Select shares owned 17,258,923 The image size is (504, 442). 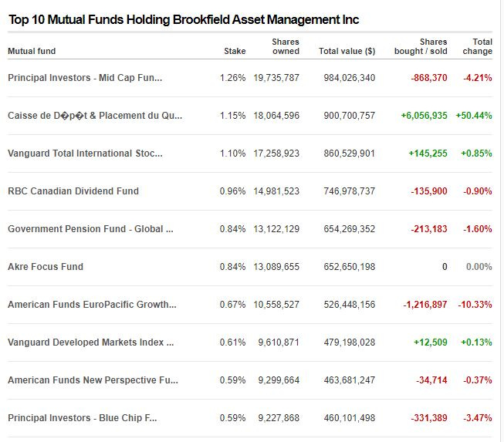276,154
